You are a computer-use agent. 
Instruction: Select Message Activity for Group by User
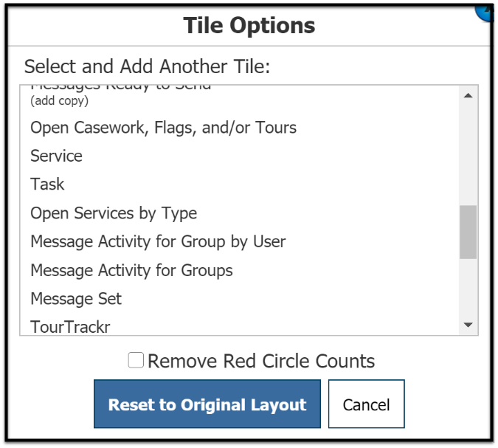click(158, 241)
